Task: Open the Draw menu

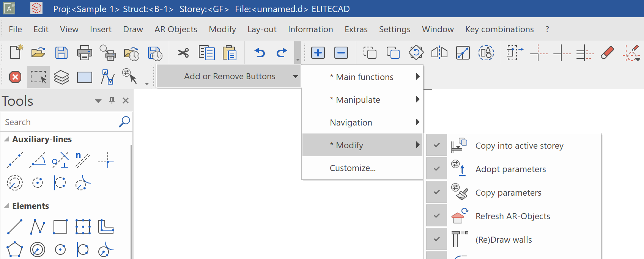Action: tap(133, 29)
